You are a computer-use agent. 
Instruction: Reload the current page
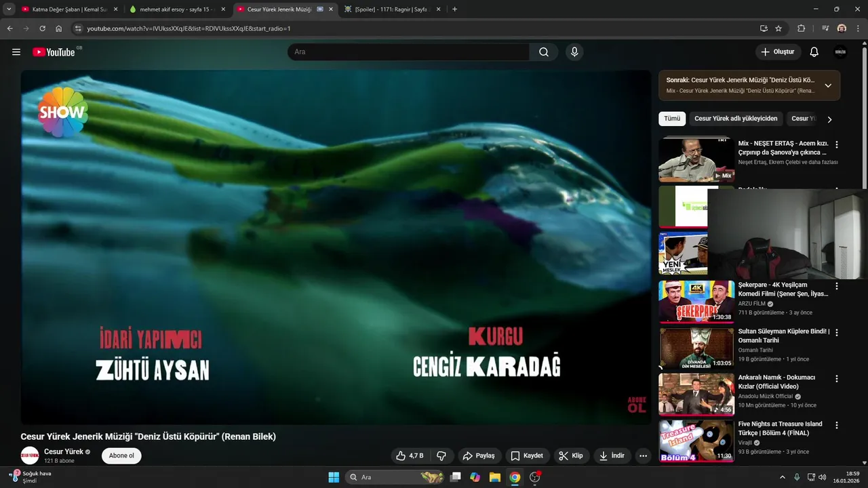point(42,28)
